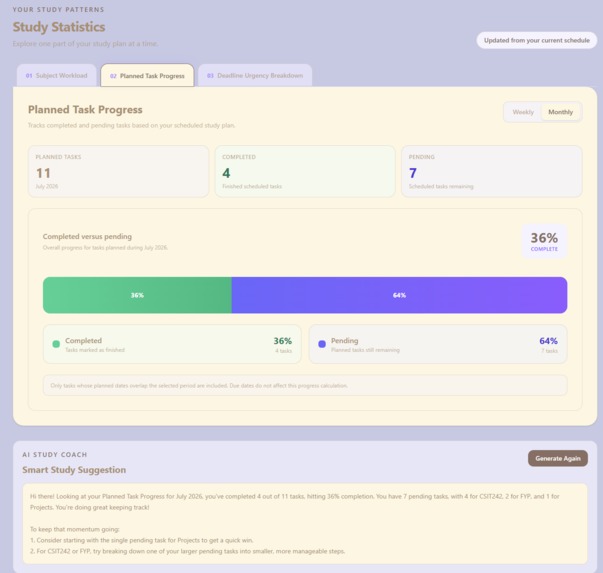Click the green Completed legend swatch
The height and width of the screenshot is (573, 603).
(x=56, y=344)
